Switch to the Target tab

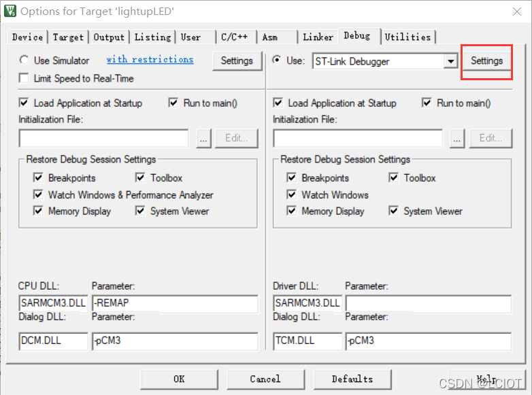point(68,37)
